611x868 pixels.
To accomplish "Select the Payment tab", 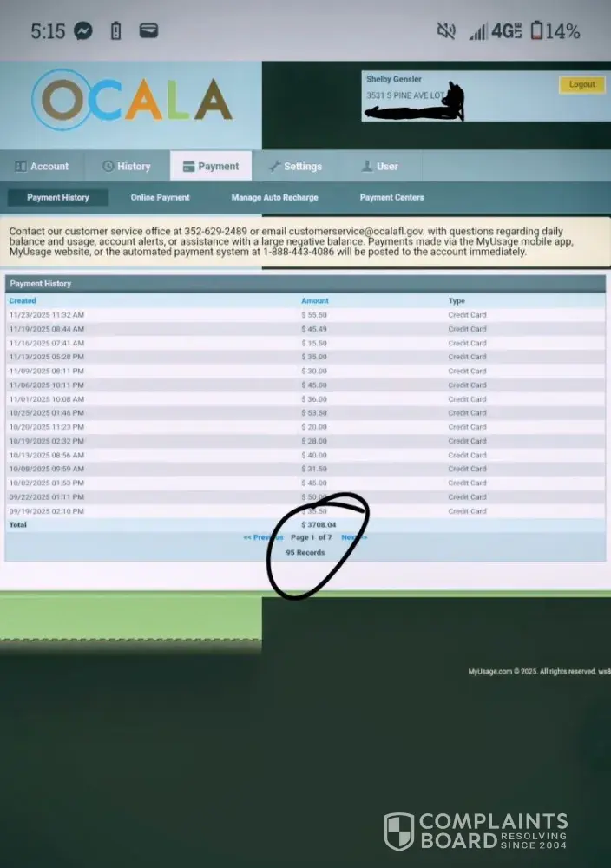I will point(211,166).
